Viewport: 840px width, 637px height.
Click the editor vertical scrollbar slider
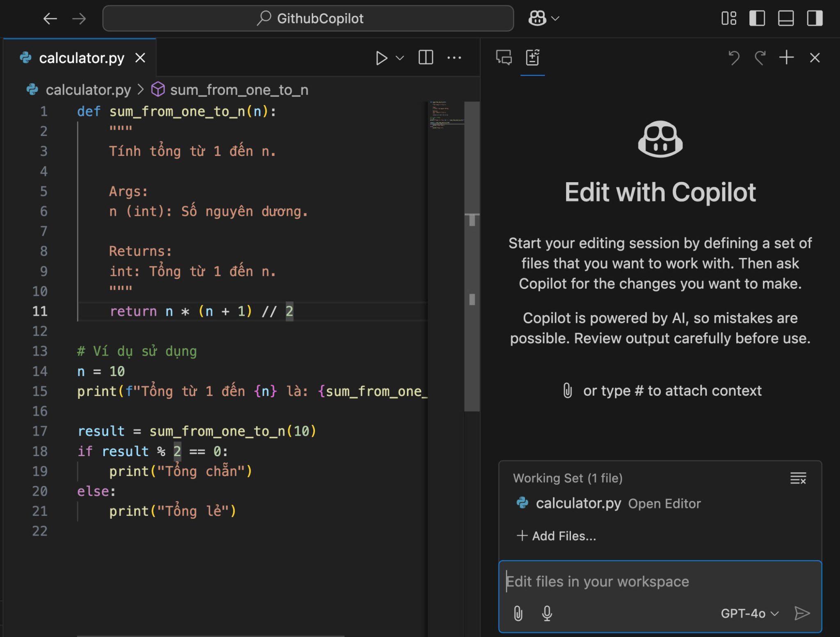[472, 256]
